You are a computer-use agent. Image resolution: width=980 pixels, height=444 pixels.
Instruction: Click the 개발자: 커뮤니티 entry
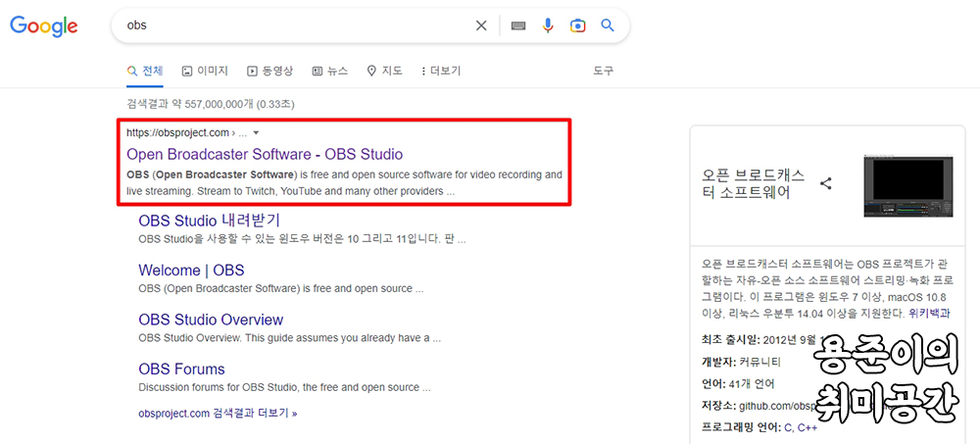(741, 362)
